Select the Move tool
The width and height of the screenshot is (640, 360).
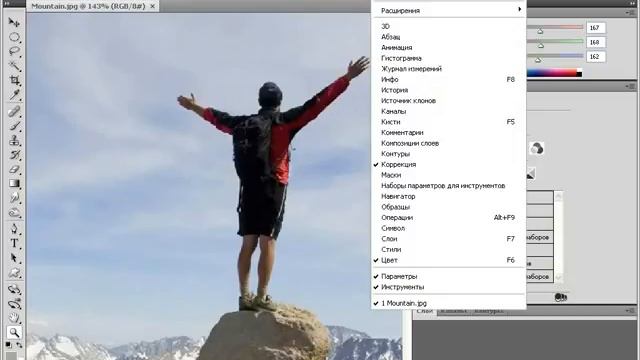[x=14, y=22]
